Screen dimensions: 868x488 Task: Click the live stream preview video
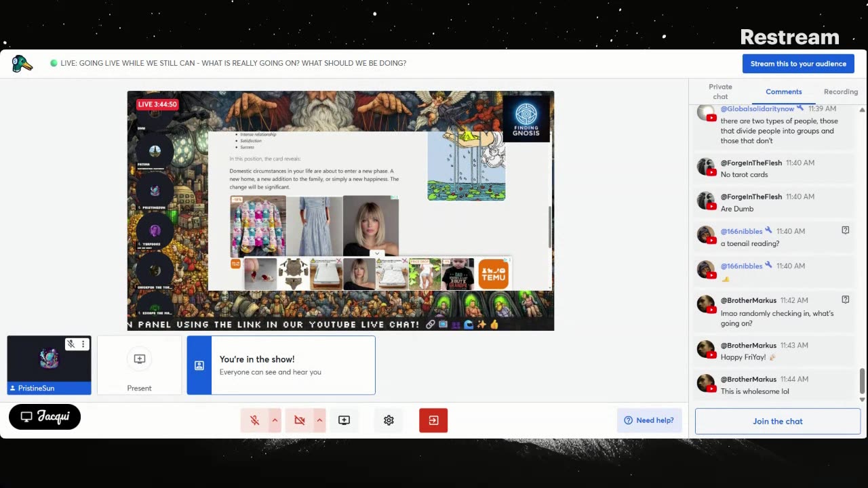[x=340, y=211]
